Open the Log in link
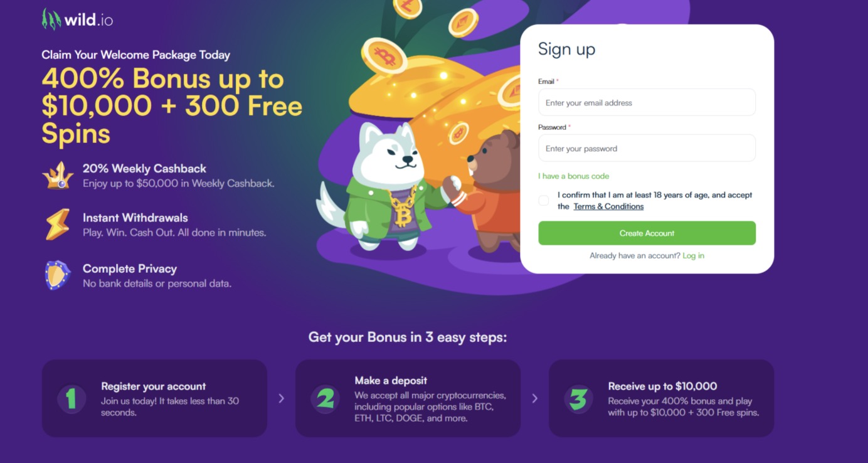The image size is (868, 463). pos(693,256)
